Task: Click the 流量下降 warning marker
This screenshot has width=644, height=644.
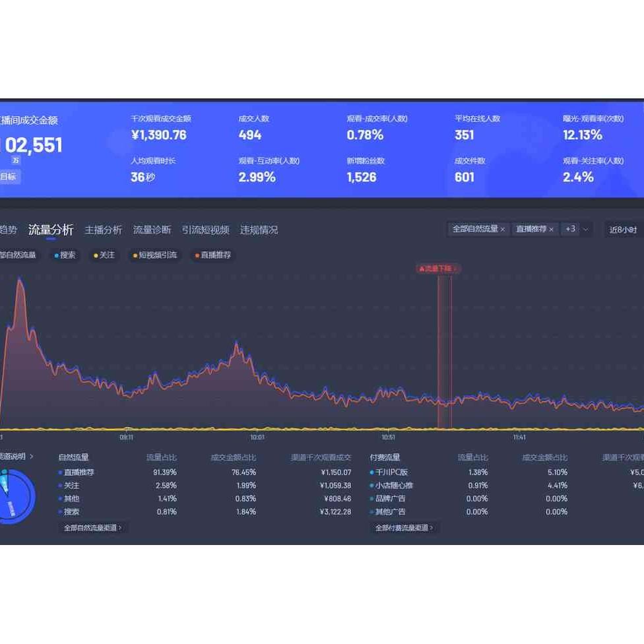Action: (x=438, y=269)
